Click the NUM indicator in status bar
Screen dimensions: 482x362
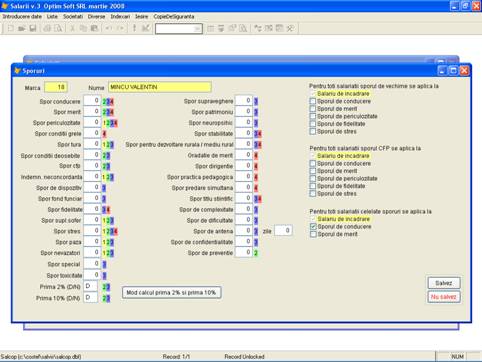coord(457,357)
